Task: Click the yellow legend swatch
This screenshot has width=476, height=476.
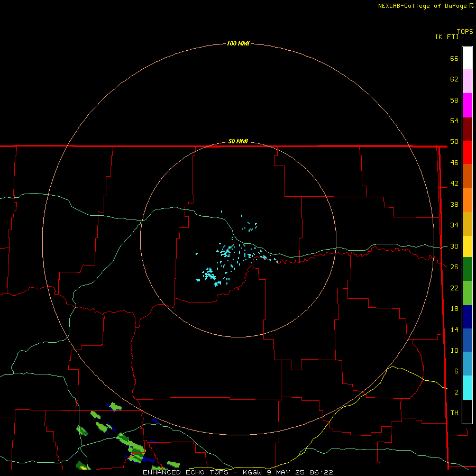Action: coord(467,246)
